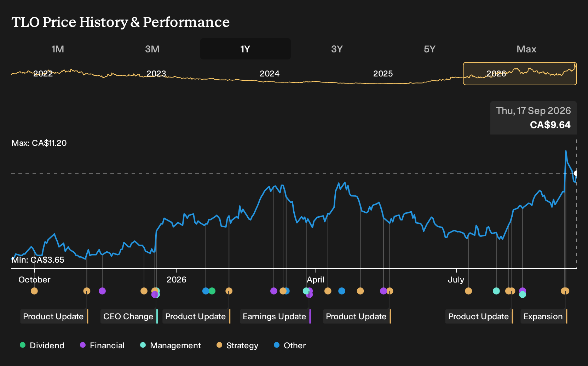588x366 pixels.
Task: Toggle the Management legend filter
Action: click(x=171, y=345)
